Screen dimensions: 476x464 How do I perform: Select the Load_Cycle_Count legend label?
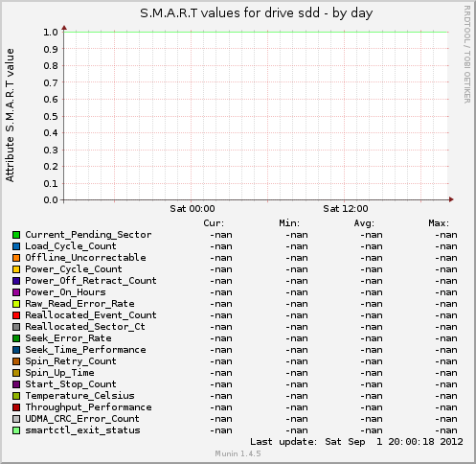pos(71,246)
